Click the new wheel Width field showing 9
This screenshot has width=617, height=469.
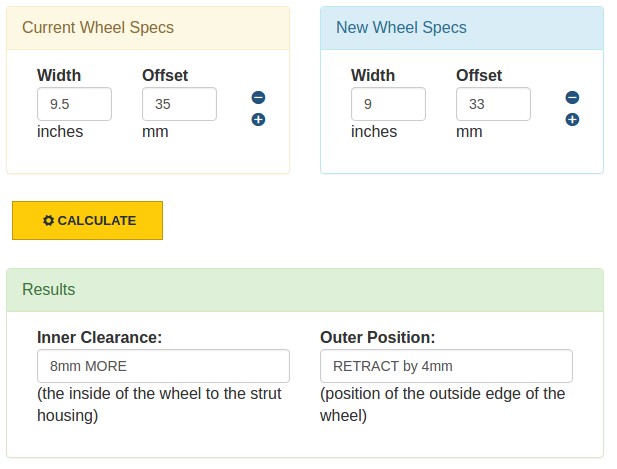coord(388,104)
